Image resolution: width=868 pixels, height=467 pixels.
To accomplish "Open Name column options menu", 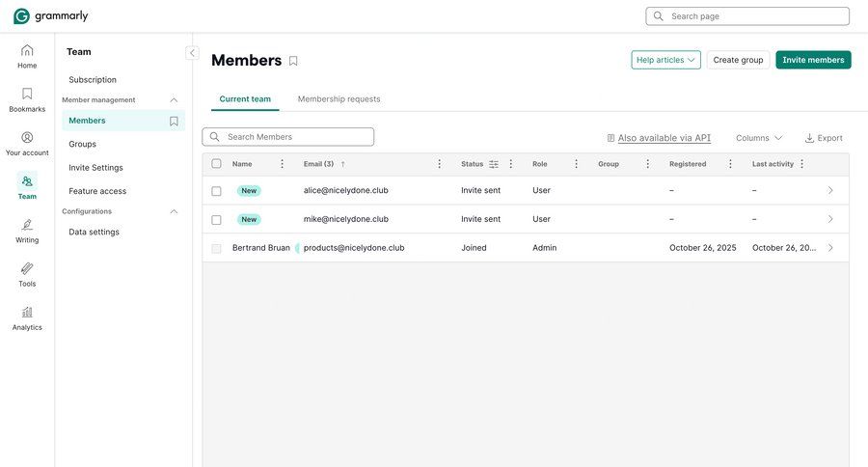I will point(282,164).
